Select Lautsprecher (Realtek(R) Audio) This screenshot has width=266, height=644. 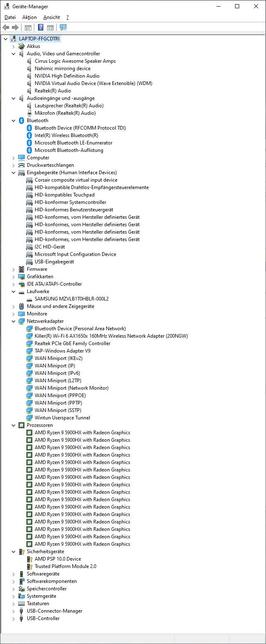pos(69,106)
